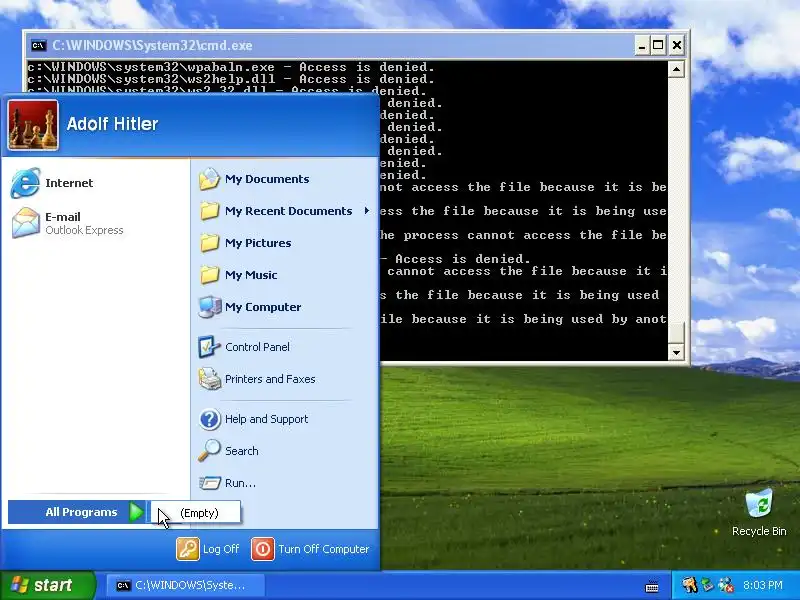The image size is (800, 600).
Task: Click the green All Programs arrow
Action: (136, 512)
